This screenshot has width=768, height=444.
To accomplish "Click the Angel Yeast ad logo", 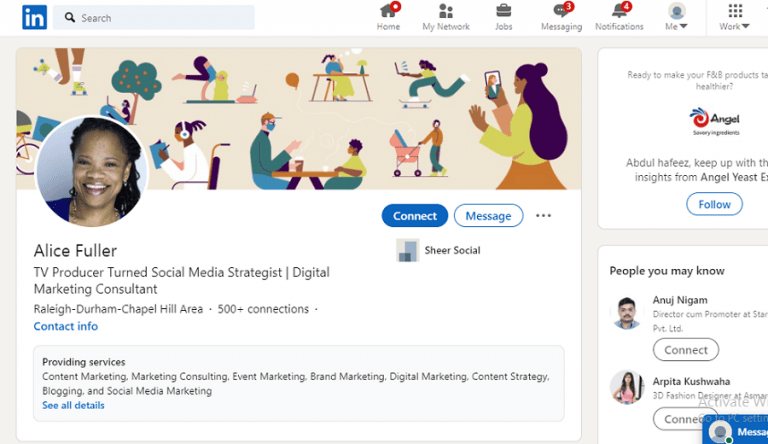I will [714, 120].
